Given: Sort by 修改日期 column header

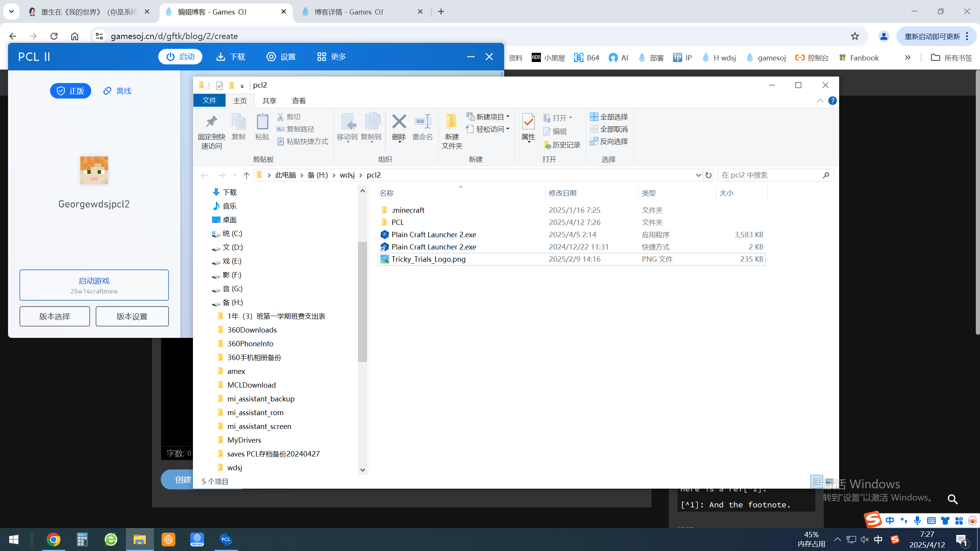Looking at the screenshot, I should click(x=591, y=193).
